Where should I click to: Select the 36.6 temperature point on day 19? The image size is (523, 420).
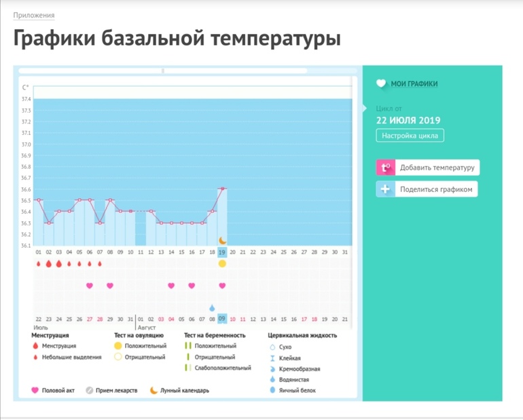click(x=222, y=189)
